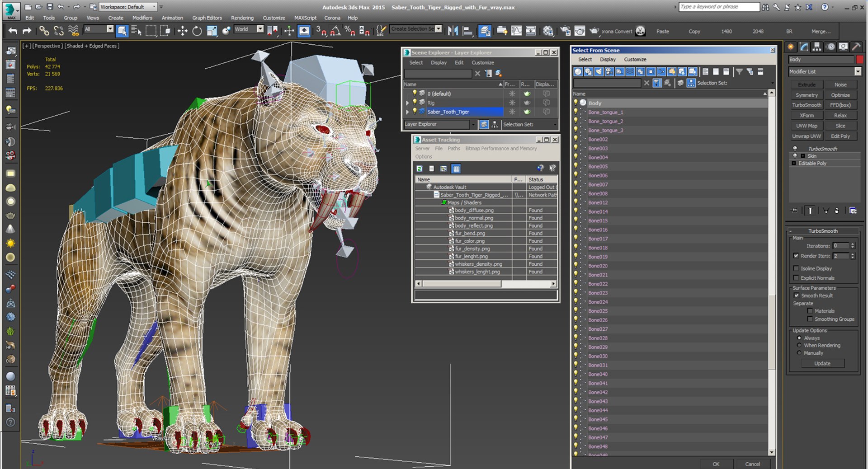
Task: Open the selection filter All dropdown
Action: coord(110,29)
